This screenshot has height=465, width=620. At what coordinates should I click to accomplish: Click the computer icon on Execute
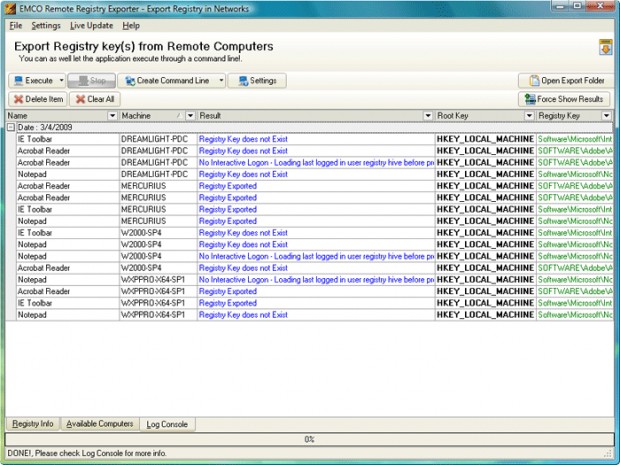coord(18,81)
